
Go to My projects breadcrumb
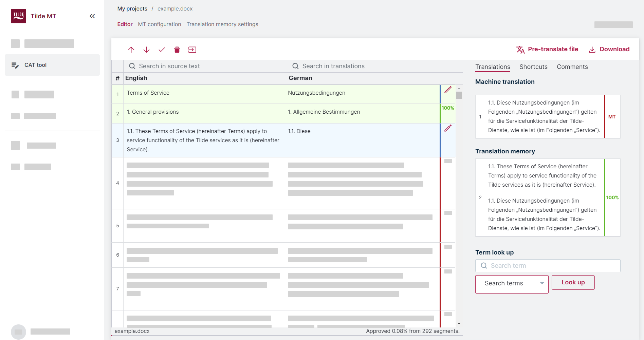pos(132,8)
